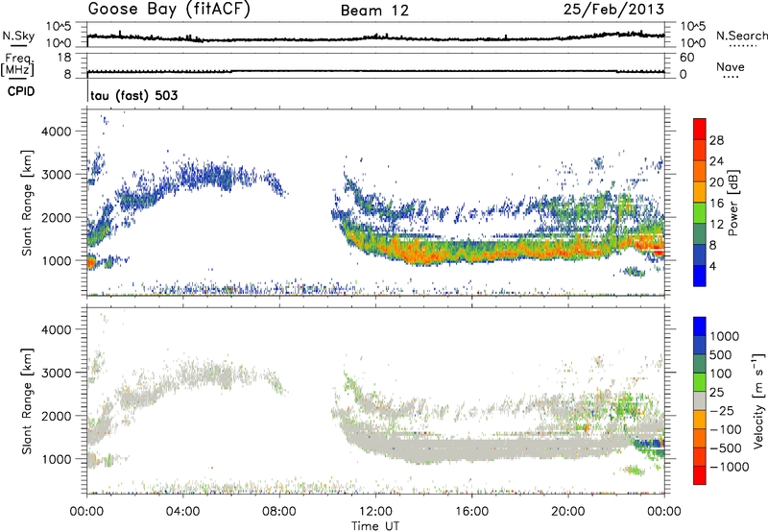The width and height of the screenshot is (768, 532).
Task: Click the "Goose Bay (fitACF)" plot title
Action: (169, 9)
